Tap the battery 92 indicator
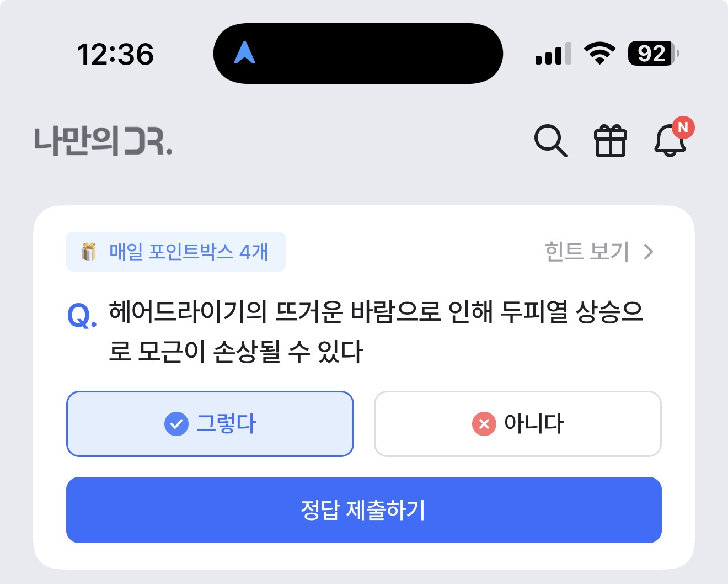Viewport: 728px width, 584px height. (653, 54)
